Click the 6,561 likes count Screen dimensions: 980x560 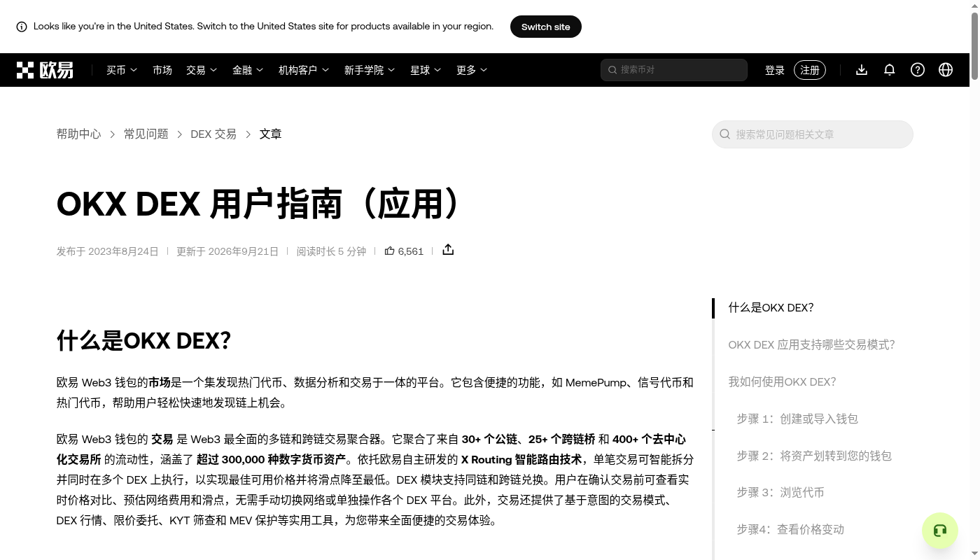[410, 251]
